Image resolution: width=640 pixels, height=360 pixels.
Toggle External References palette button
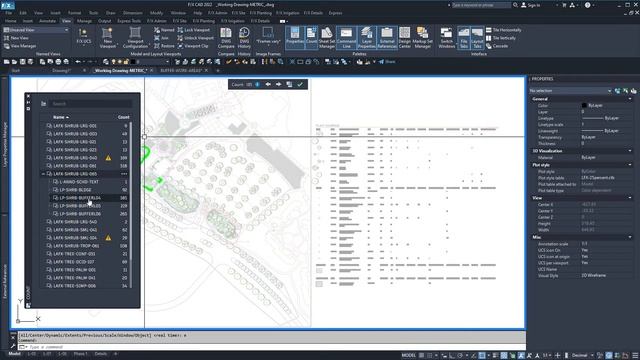tap(387, 38)
